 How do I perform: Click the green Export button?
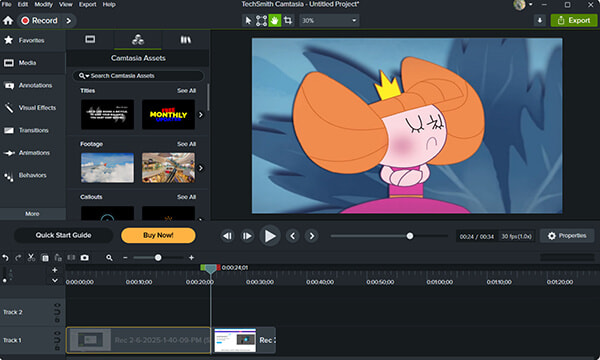574,20
